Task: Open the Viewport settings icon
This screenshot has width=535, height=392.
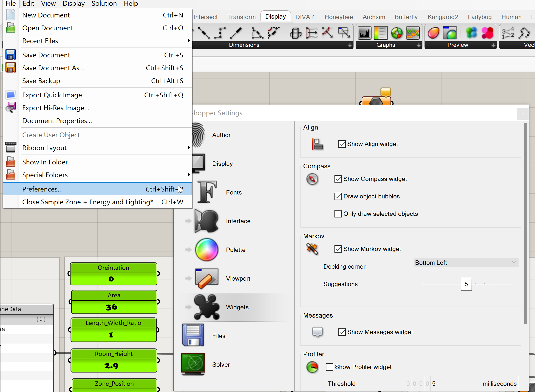Action: 207,278
